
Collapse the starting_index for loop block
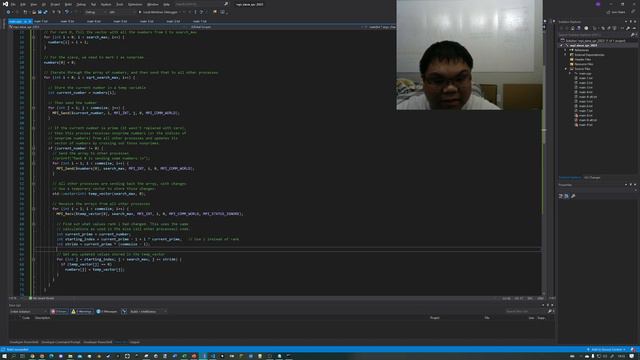[x=33, y=259]
